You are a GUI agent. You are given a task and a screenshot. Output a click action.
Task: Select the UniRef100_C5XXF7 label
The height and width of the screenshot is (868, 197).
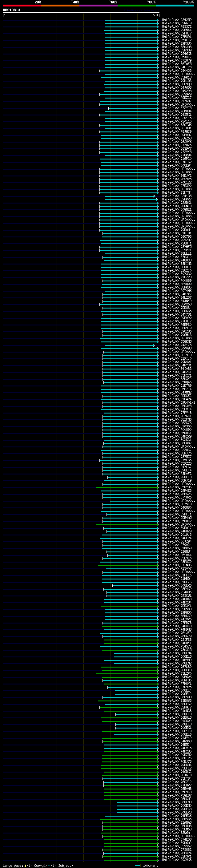(x=176, y=57)
